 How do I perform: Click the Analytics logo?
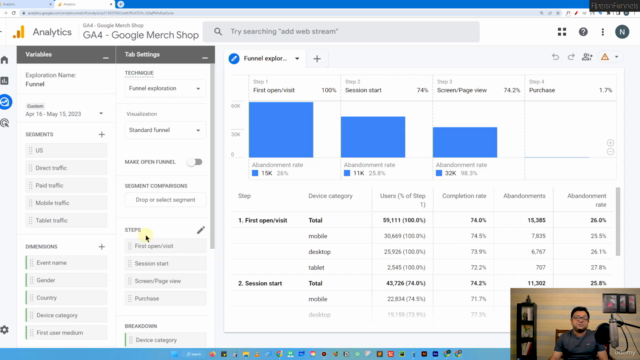coord(19,32)
